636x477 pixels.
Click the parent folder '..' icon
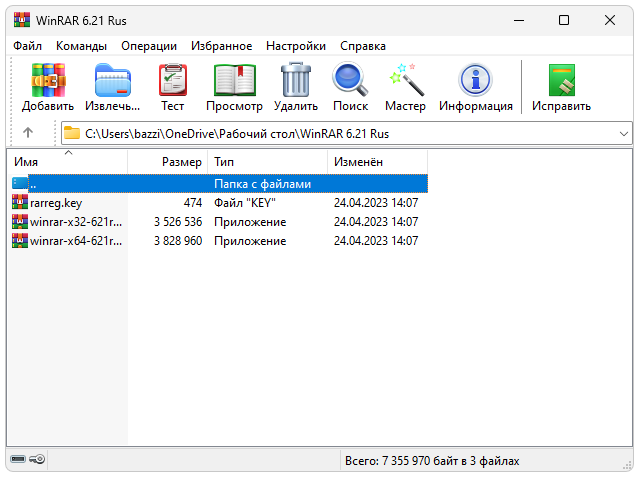pos(20,183)
